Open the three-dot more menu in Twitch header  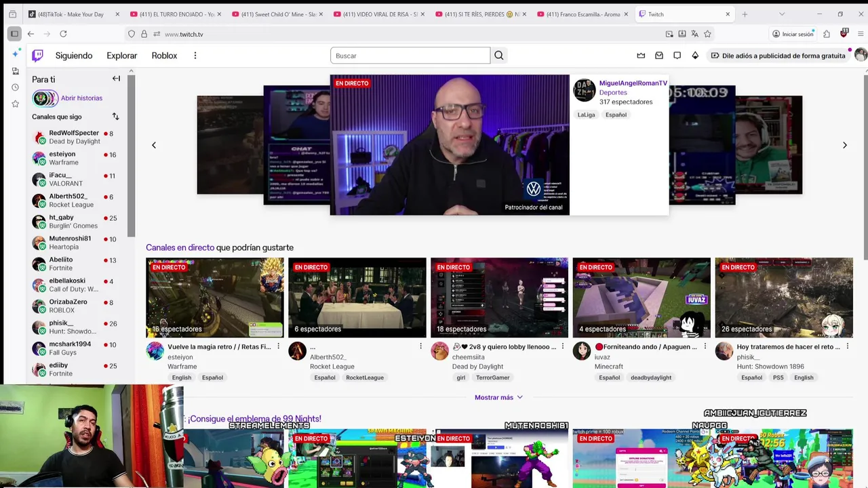click(x=195, y=56)
